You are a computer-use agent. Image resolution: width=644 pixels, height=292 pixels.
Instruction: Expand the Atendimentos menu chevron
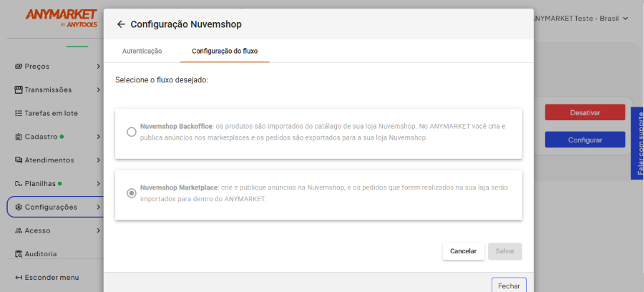point(98,160)
